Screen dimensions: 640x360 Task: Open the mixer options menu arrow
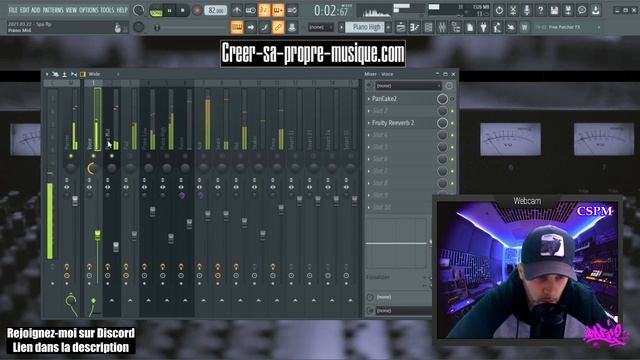point(47,74)
